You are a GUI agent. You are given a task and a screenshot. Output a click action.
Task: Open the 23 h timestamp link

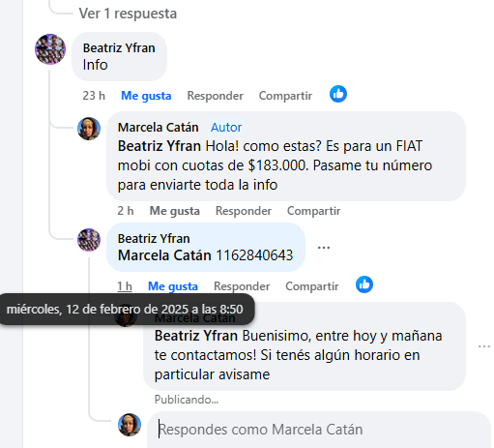point(94,96)
